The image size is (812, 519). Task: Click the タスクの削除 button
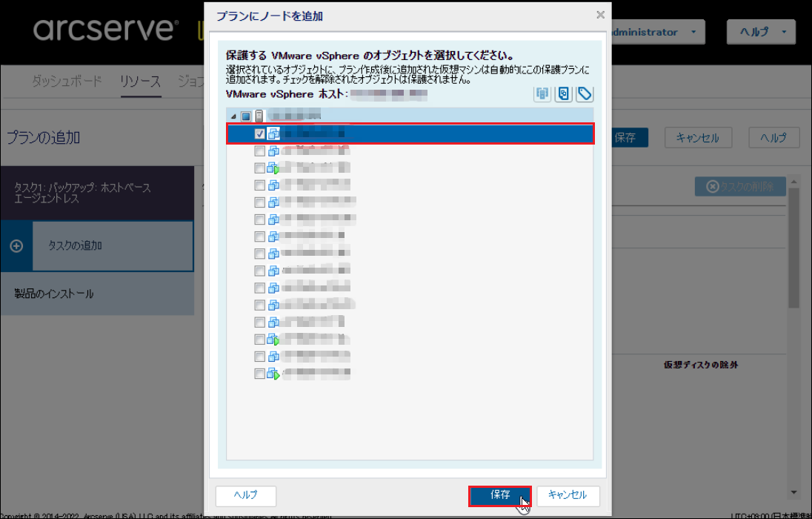click(x=741, y=187)
